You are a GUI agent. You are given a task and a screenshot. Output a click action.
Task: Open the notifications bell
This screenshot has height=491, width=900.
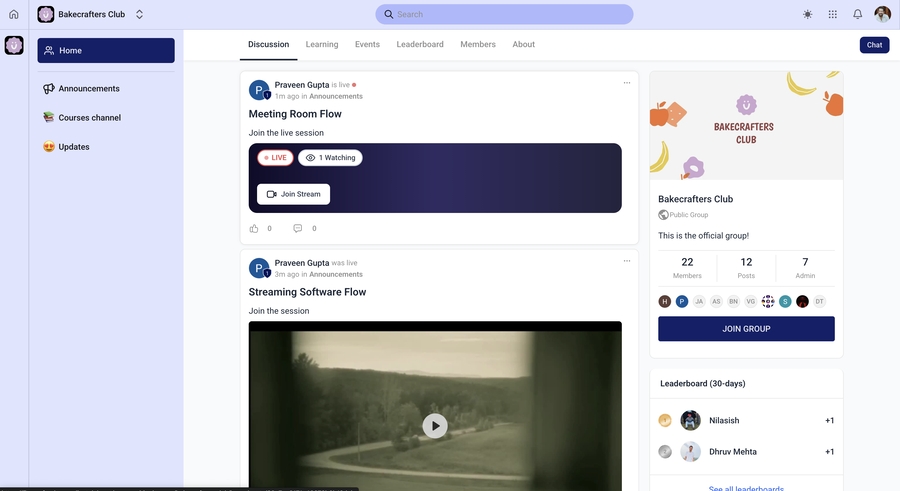pyautogui.click(x=857, y=14)
